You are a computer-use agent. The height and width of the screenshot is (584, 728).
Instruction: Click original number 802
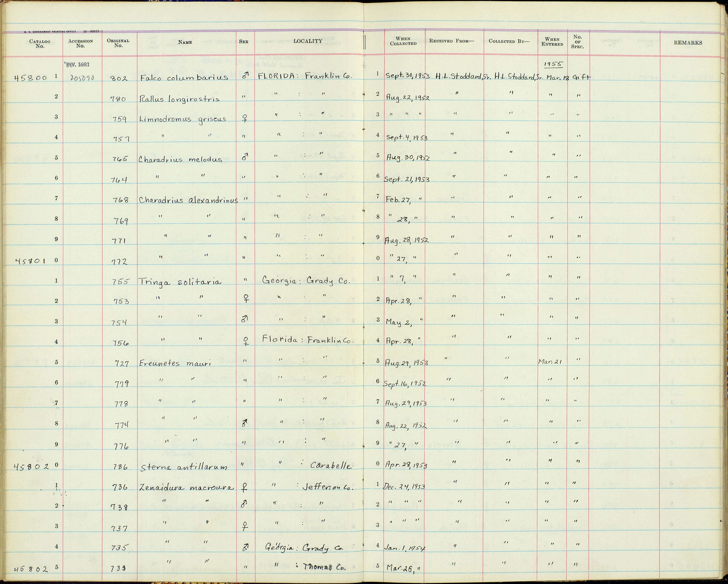(x=120, y=79)
